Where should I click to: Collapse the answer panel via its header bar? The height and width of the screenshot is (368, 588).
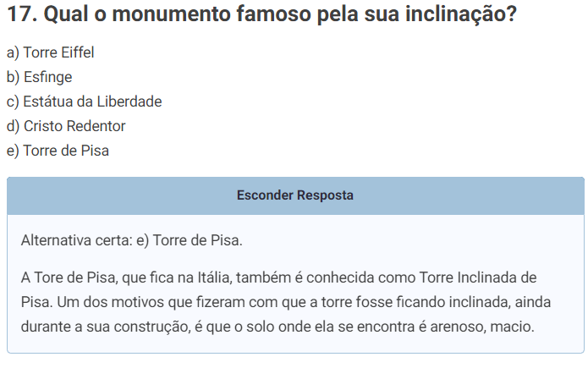474,195
